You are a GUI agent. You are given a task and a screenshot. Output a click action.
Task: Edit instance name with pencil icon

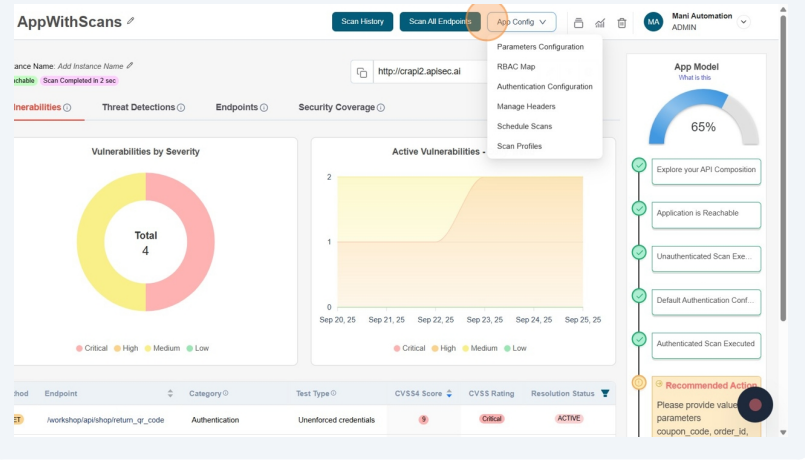coord(130,66)
